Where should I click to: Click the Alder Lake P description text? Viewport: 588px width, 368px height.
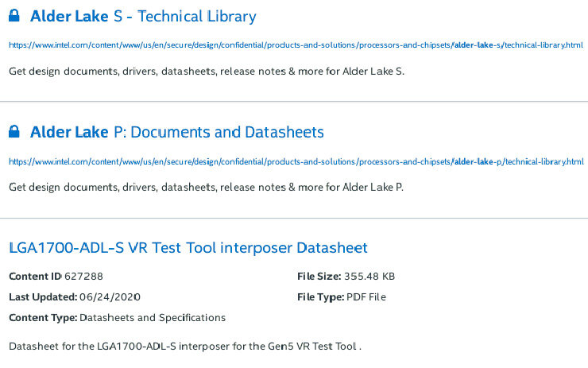click(x=207, y=188)
